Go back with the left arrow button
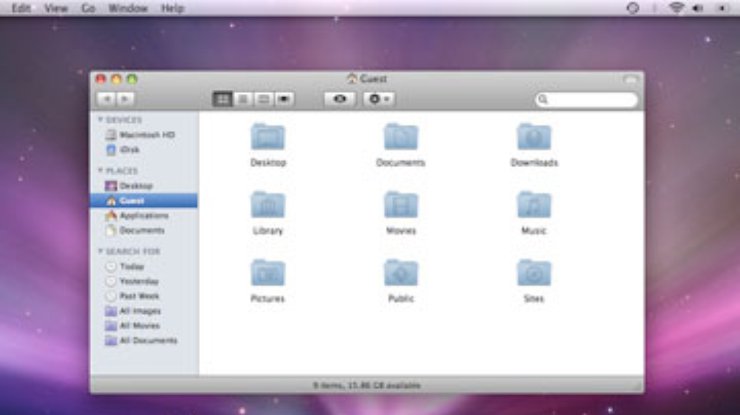740x415 pixels. (107, 99)
